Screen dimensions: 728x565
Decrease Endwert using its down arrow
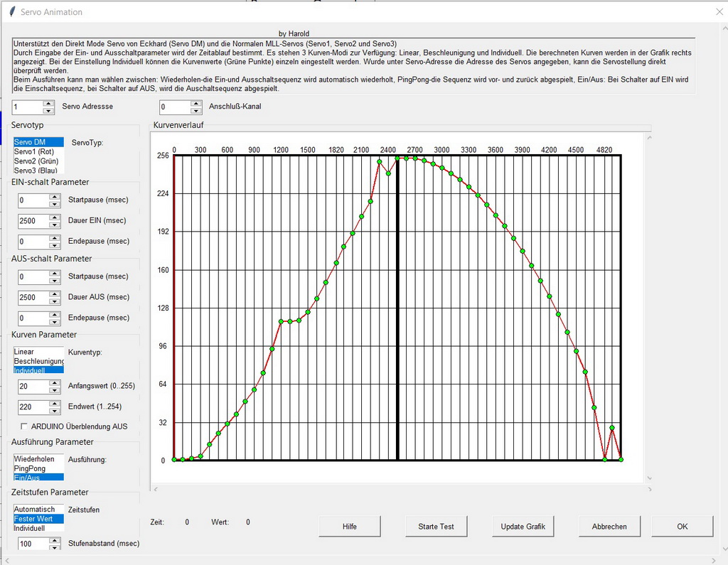pyautogui.click(x=54, y=411)
